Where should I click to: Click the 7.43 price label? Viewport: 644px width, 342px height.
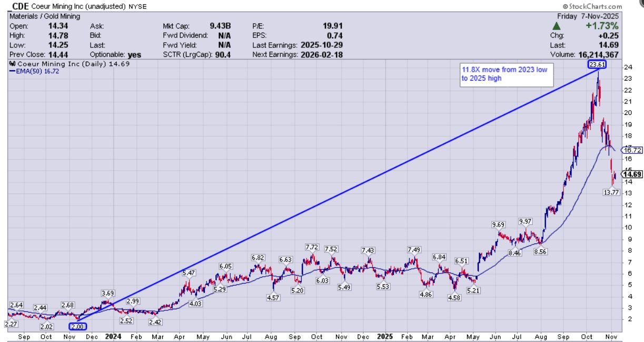[369, 250]
